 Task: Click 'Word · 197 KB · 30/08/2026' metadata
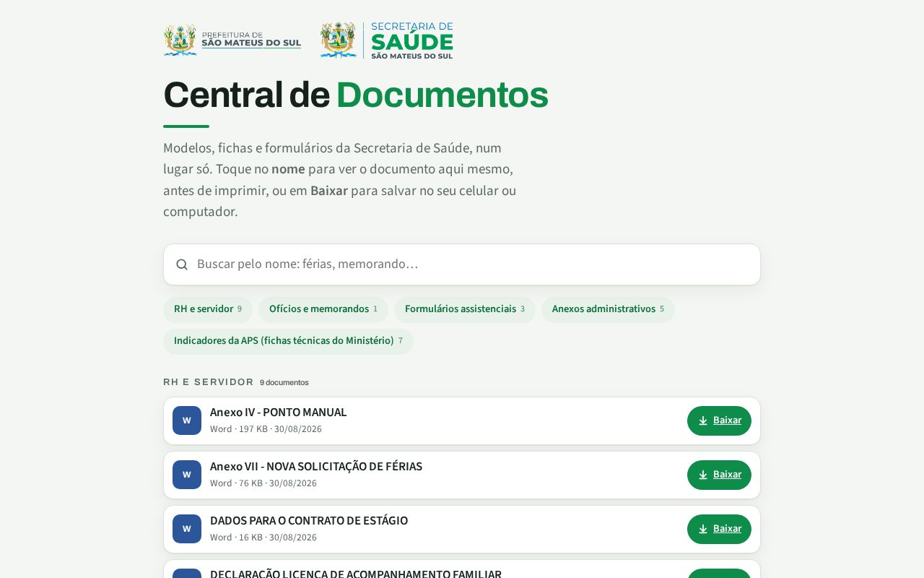click(266, 429)
